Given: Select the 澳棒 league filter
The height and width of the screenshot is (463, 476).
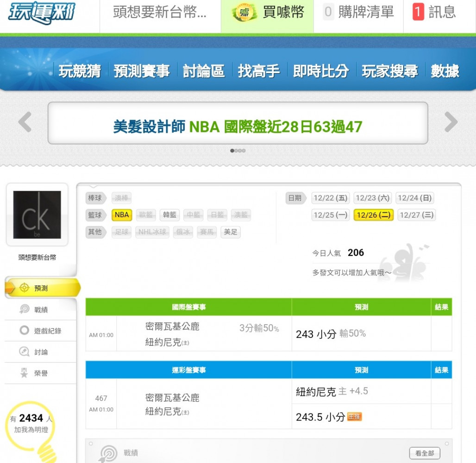Looking at the screenshot, I should click(121, 198).
